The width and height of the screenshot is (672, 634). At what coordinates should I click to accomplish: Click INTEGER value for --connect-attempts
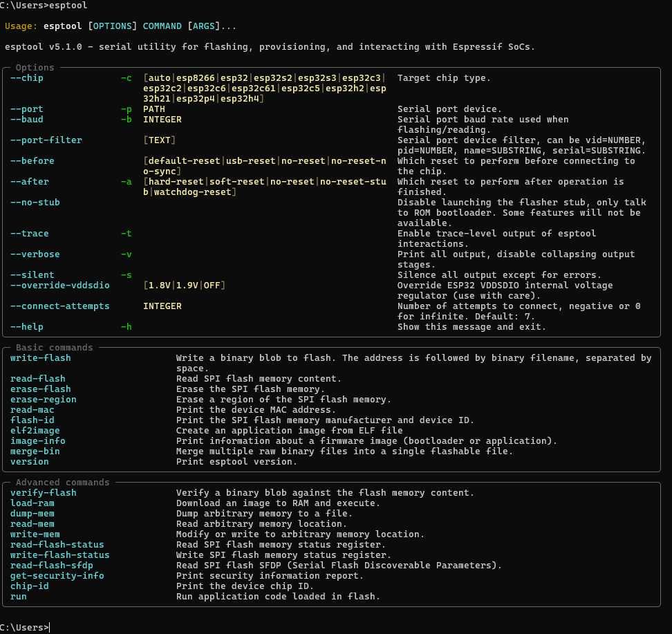point(162,306)
